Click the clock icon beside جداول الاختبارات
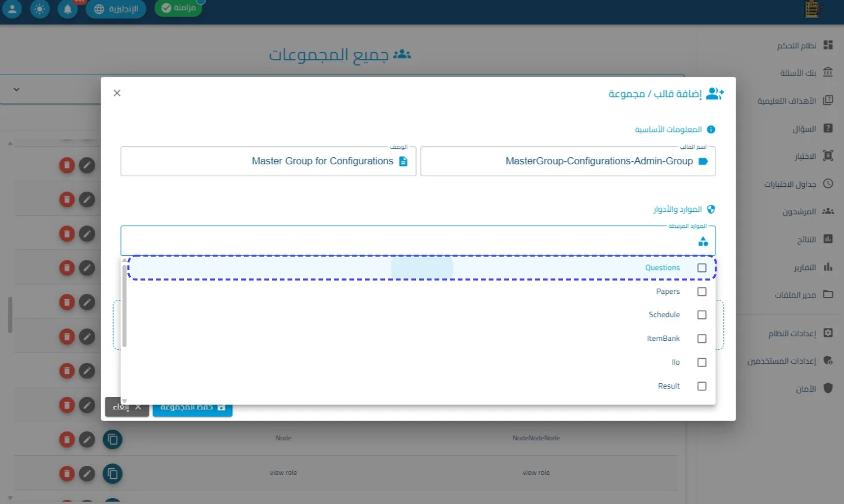The width and height of the screenshot is (844, 504). (x=828, y=183)
